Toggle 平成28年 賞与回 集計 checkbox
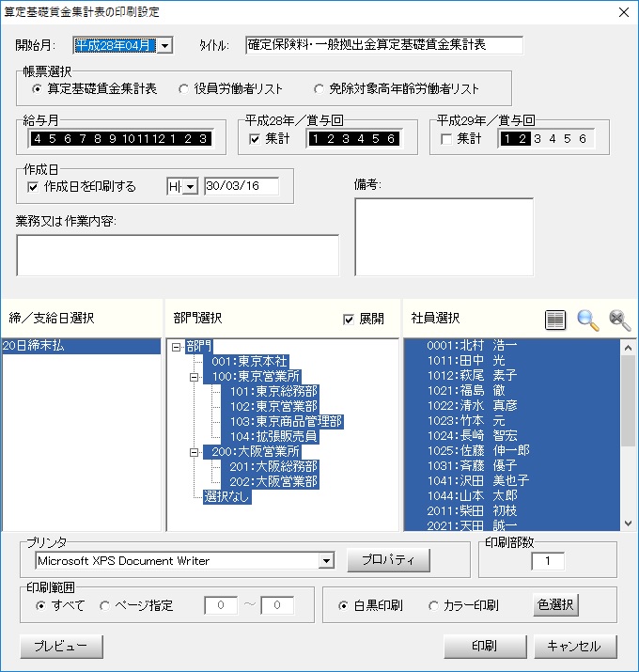Screen dimensions: 639x672 (x=255, y=139)
